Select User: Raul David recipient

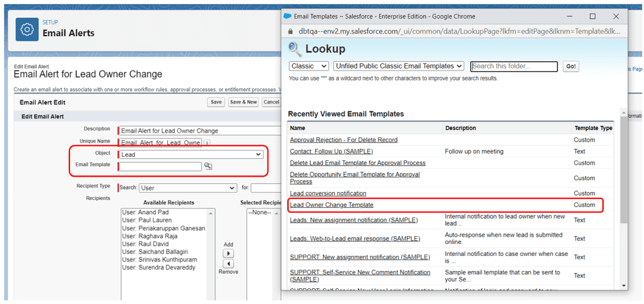pyautogui.click(x=145, y=244)
